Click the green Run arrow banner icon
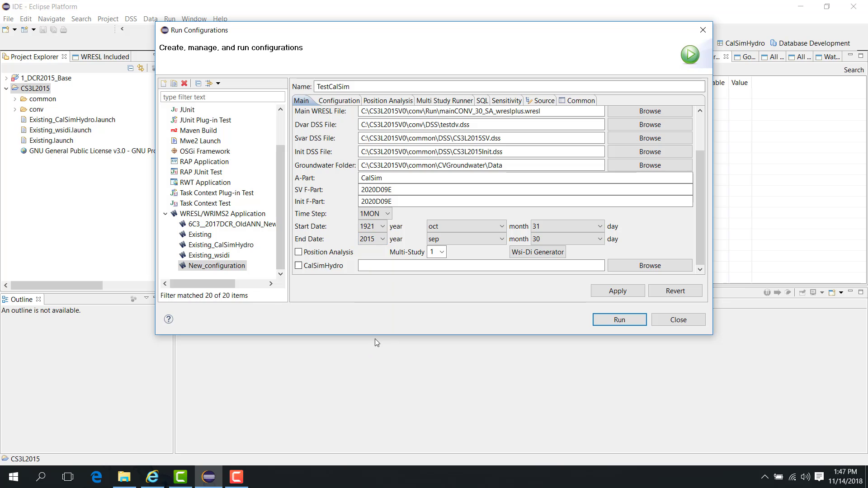The width and height of the screenshot is (868, 488). (690, 55)
